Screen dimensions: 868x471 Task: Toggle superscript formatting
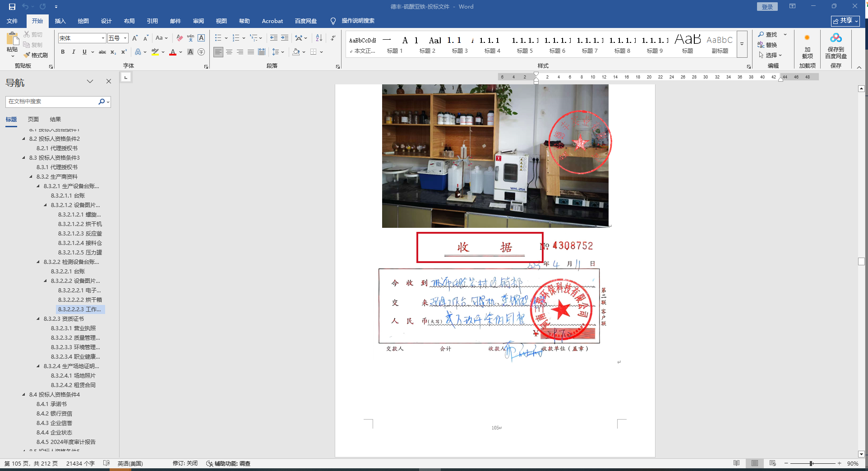[124, 52]
